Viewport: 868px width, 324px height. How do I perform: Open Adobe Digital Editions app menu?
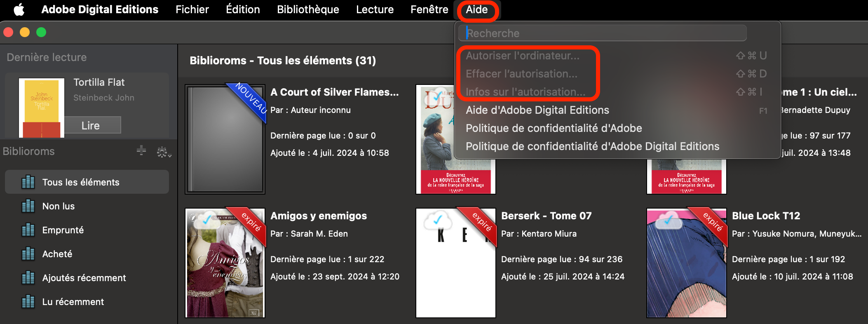pyautogui.click(x=100, y=9)
